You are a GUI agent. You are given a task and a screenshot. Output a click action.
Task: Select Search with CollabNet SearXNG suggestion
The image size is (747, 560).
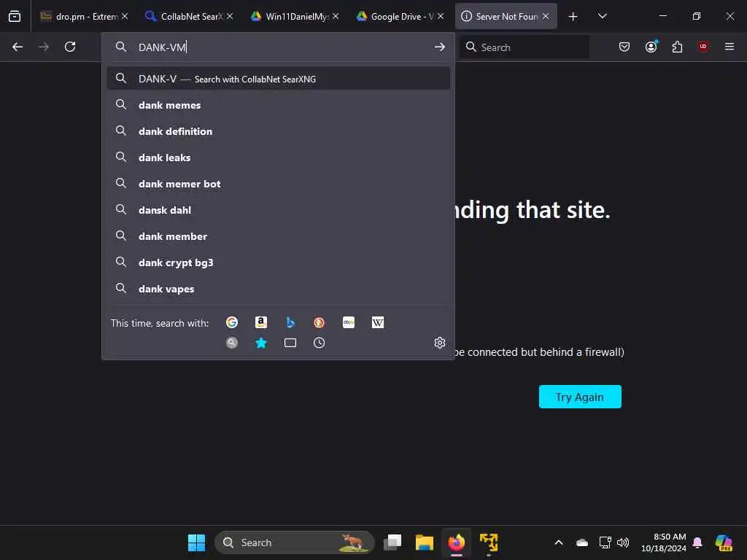pos(278,79)
